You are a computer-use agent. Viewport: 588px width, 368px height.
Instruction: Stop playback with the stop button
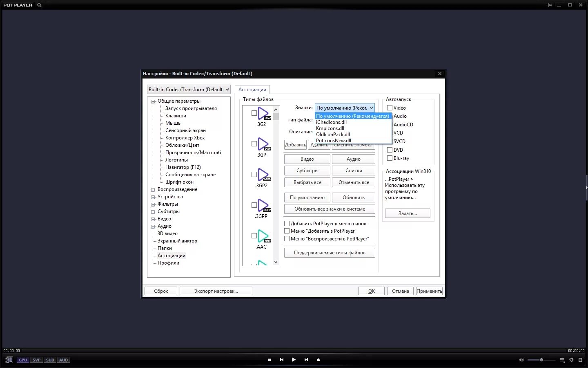click(269, 360)
